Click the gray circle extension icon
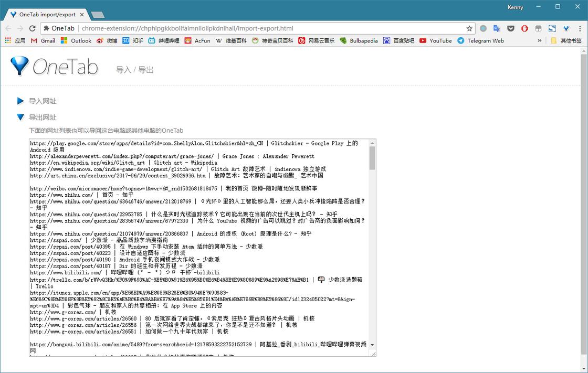This screenshot has width=588, height=373. pyautogui.click(x=484, y=28)
